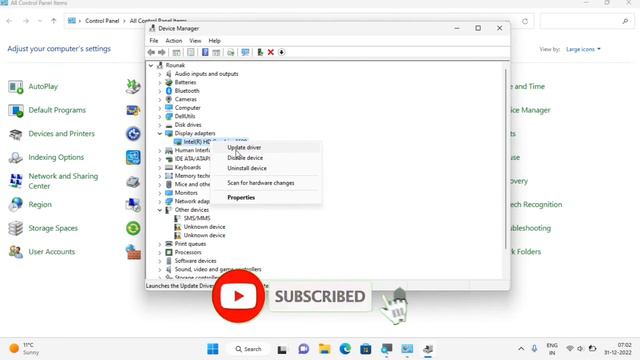Screen dimensions: 640x360
Task: Click Search on the taskbar
Action: click(x=248, y=349)
